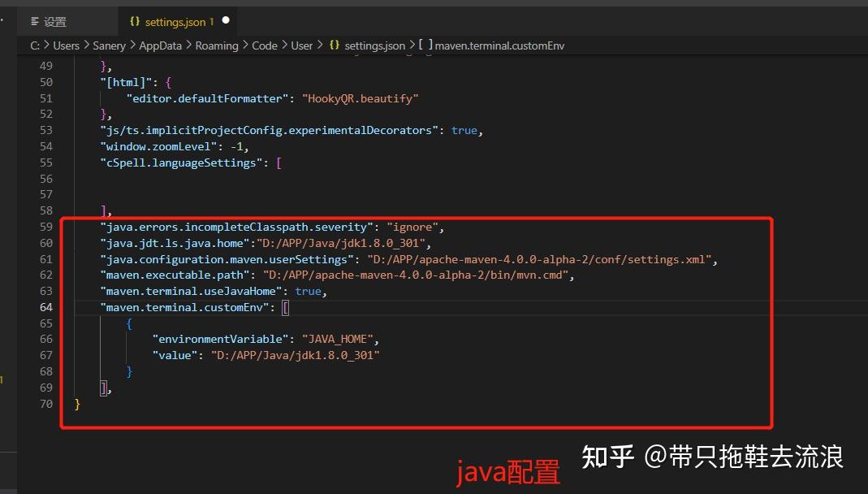Click "java.errors.incompleteClasspath.severity" key
The width and height of the screenshot is (868, 494).
click(236, 227)
